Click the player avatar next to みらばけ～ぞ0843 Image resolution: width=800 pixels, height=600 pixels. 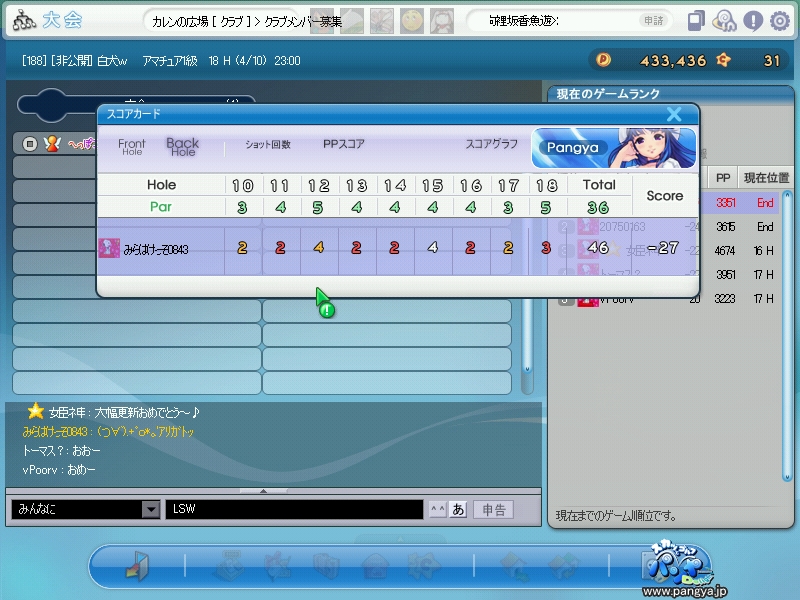[x=109, y=248]
